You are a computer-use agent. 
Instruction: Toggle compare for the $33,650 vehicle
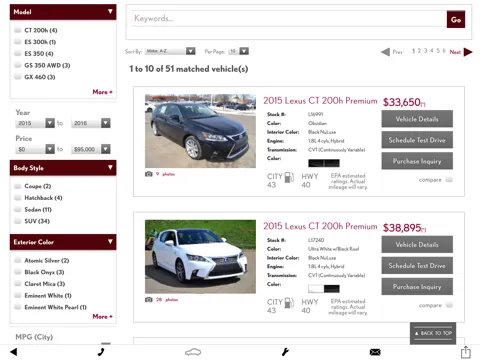click(449, 180)
